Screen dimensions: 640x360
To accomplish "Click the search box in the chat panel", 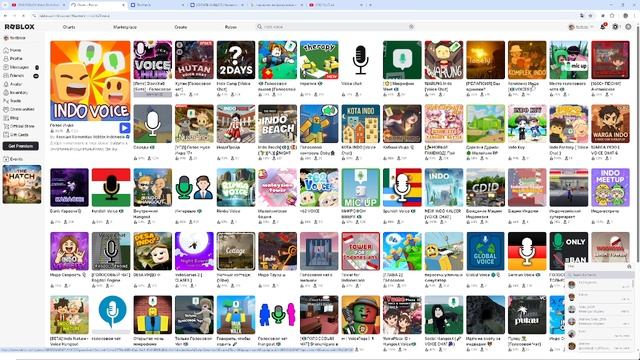I will pos(600,275).
